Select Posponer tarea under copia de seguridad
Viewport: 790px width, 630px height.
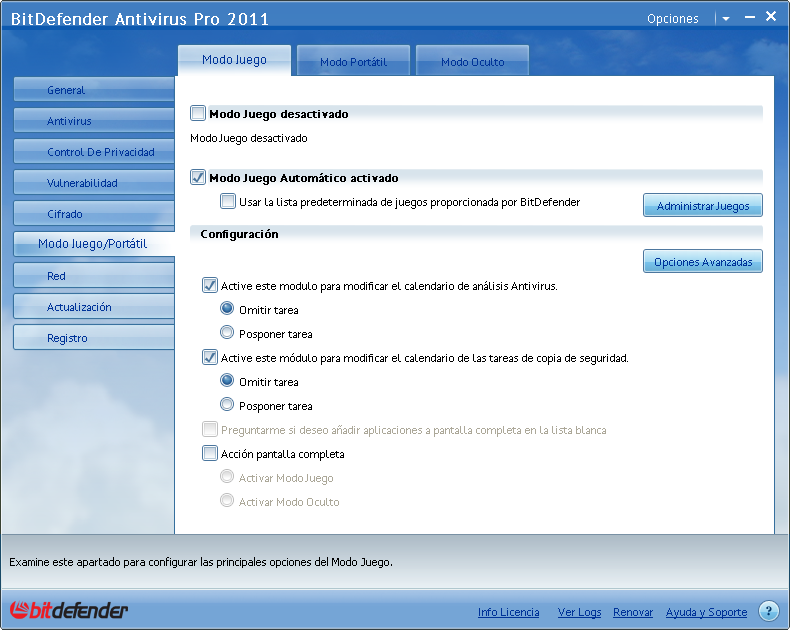[227, 405]
